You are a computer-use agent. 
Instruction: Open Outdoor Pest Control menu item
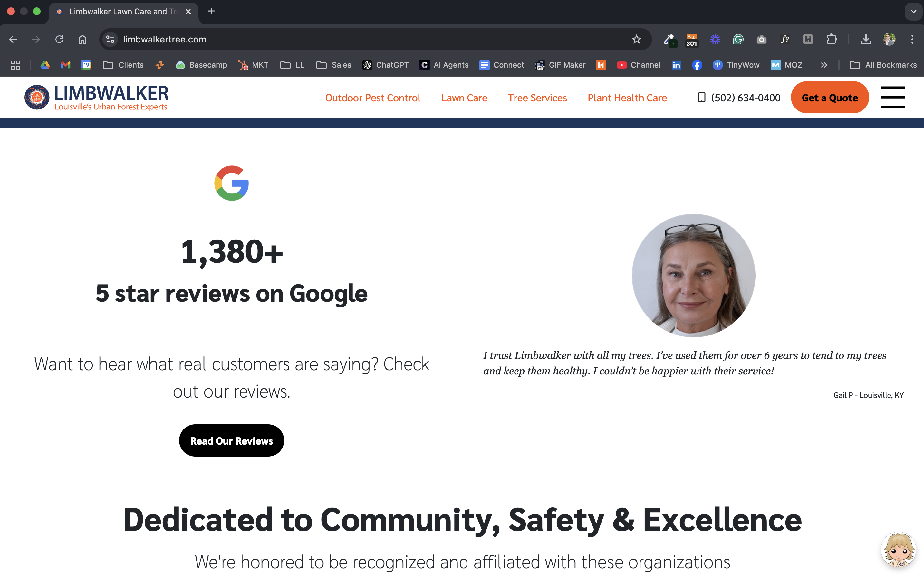(372, 98)
